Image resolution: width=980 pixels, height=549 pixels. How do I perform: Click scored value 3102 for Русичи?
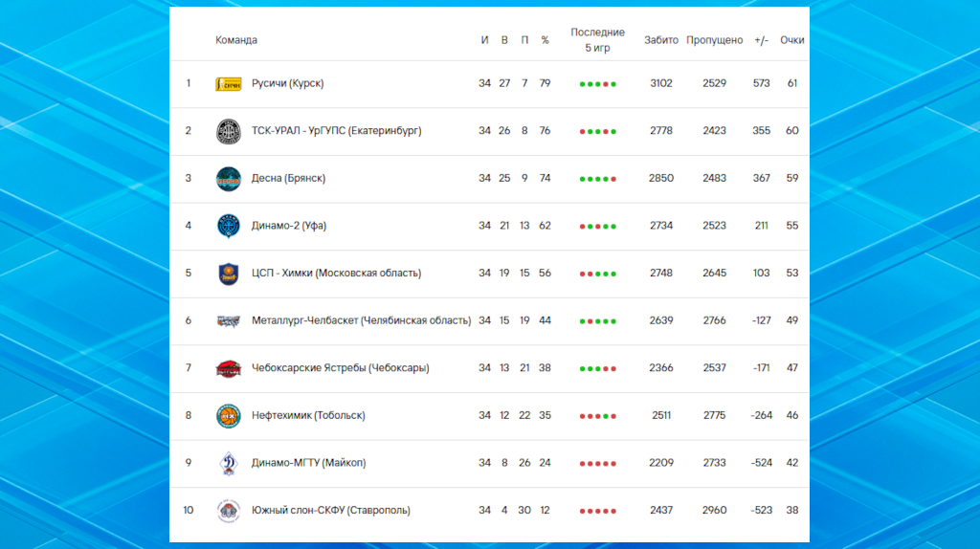661,83
